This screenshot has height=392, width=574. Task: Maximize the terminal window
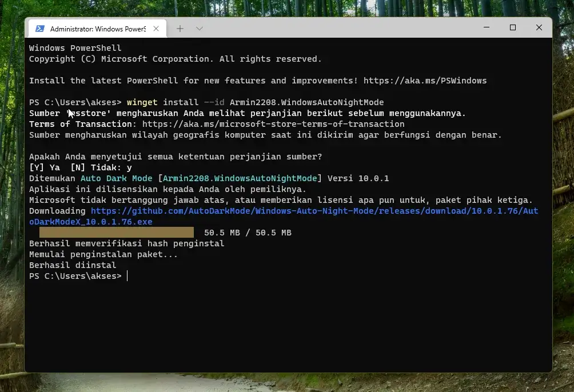click(x=513, y=27)
